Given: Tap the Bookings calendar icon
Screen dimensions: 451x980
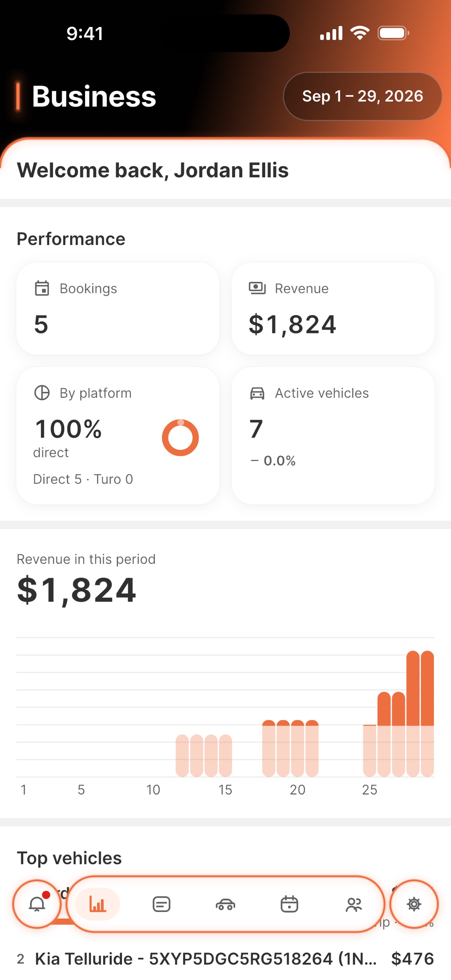Looking at the screenshot, I should [x=42, y=288].
